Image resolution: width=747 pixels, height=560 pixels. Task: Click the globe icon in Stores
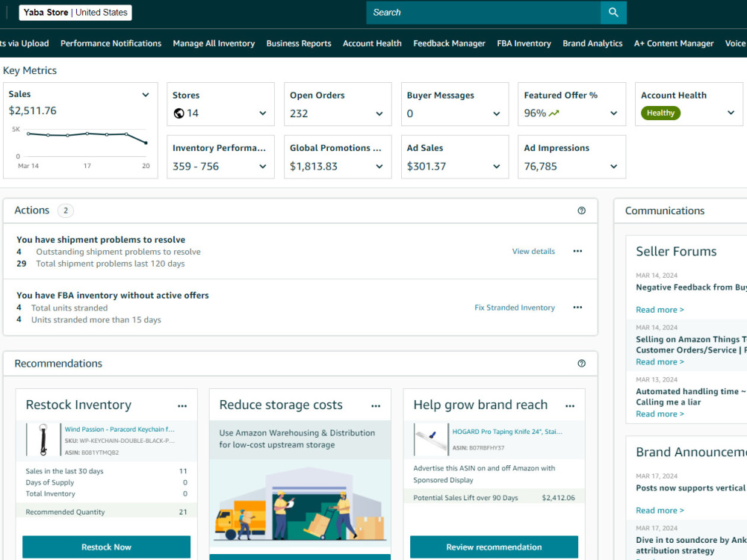tap(179, 113)
